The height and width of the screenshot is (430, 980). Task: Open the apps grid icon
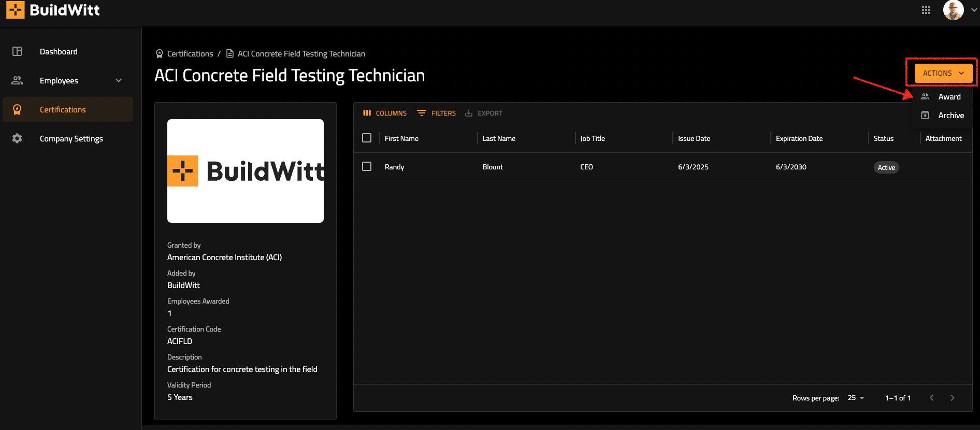point(926,10)
